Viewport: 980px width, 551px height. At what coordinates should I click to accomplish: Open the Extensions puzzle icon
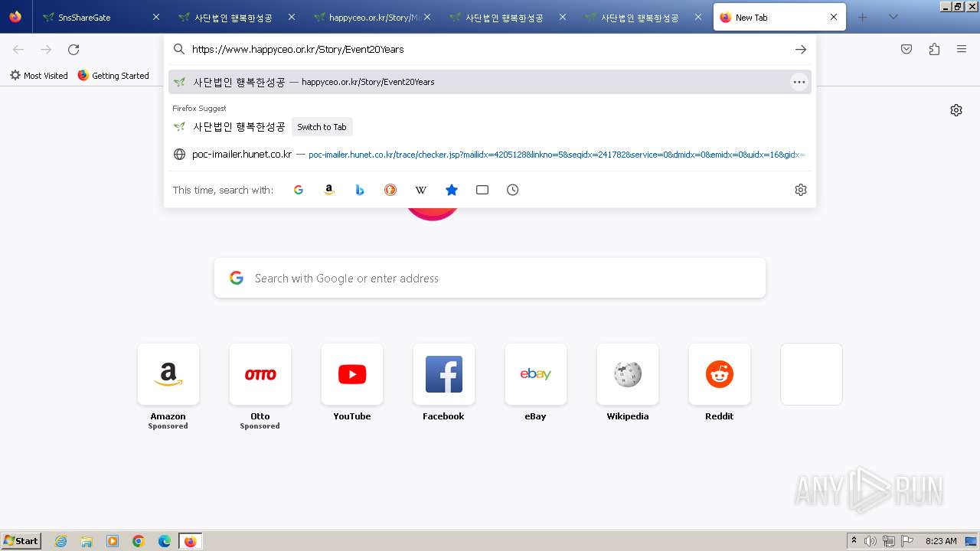tap(934, 49)
